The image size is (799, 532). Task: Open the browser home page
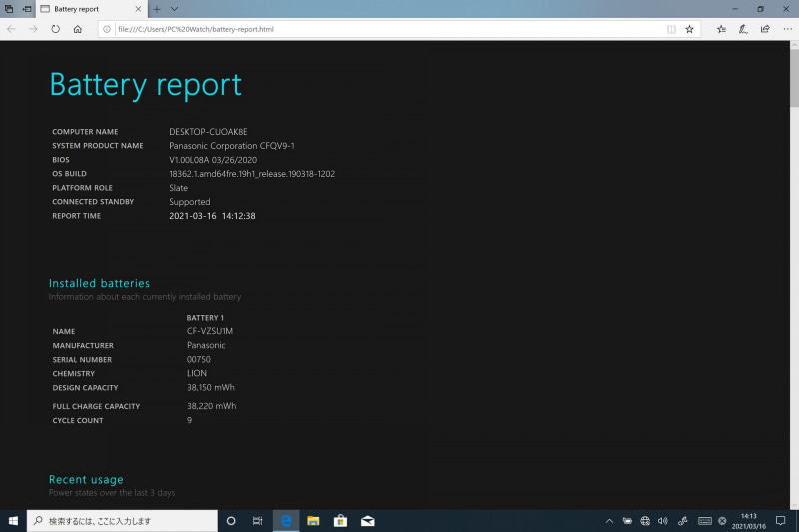coord(78,29)
